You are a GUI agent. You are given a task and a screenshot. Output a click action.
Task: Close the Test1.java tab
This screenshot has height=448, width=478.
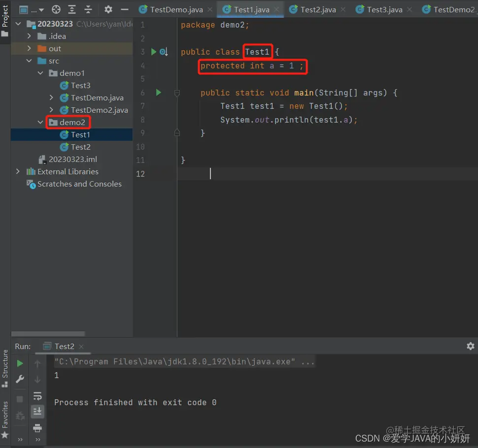(276, 10)
